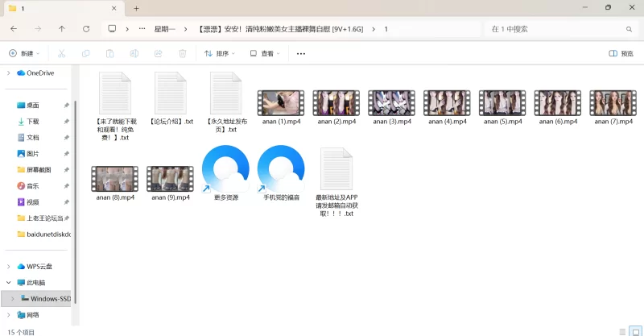Viewport: 644px width, 336px height.
Task: Expand the WPS云盘 tree node
Action: (8, 267)
